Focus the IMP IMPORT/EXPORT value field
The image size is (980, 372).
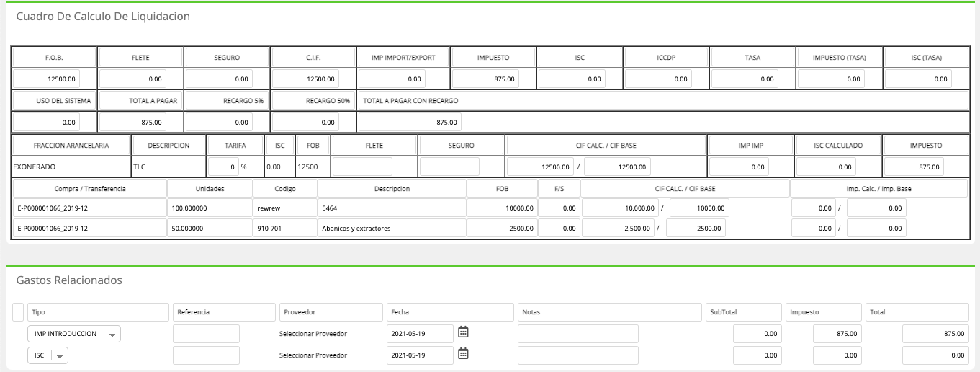point(392,79)
